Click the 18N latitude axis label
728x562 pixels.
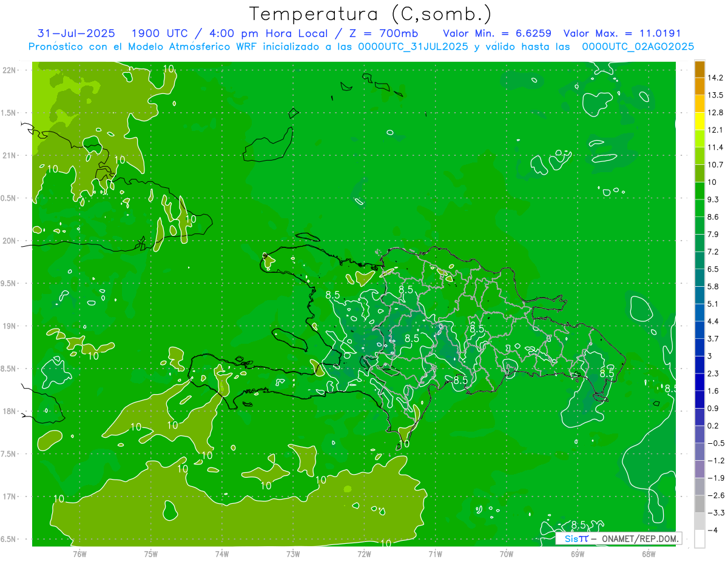click(x=10, y=411)
